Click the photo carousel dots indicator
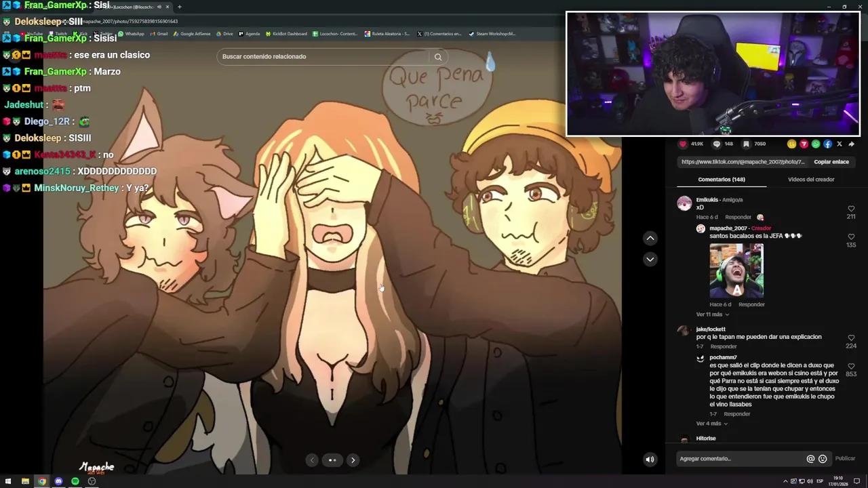Viewport: 868px width, 488px height. (x=332, y=460)
